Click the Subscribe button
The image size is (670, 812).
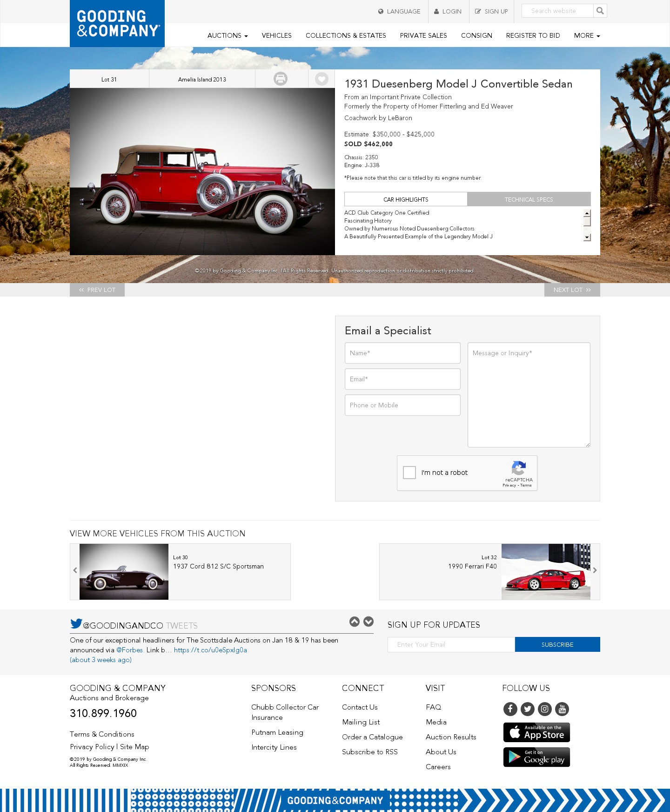[557, 644]
